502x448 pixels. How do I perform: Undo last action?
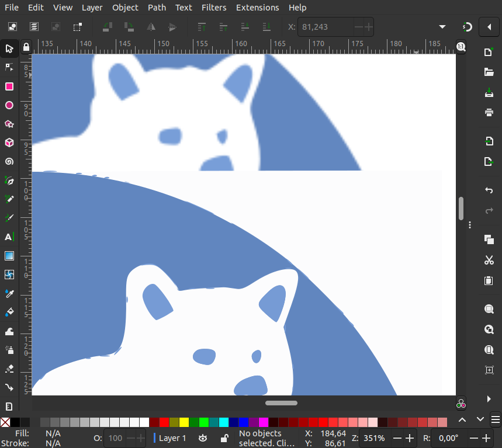tap(489, 190)
